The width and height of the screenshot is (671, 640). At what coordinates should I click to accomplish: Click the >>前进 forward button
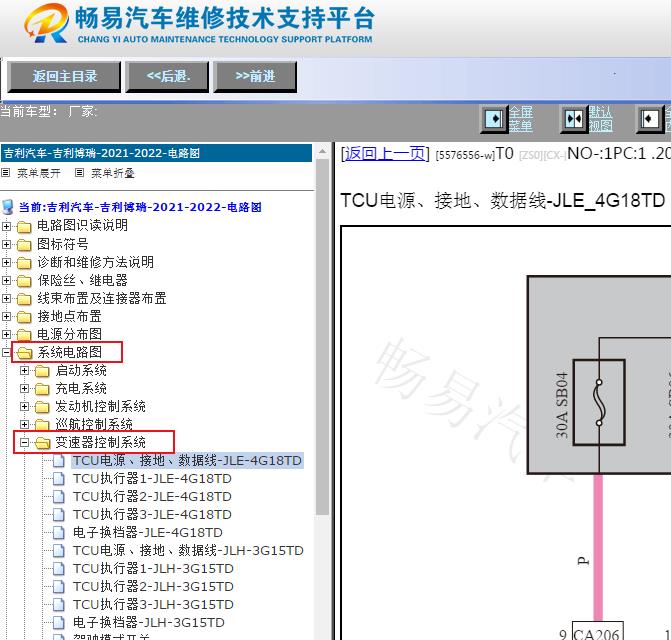click(x=255, y=77)
